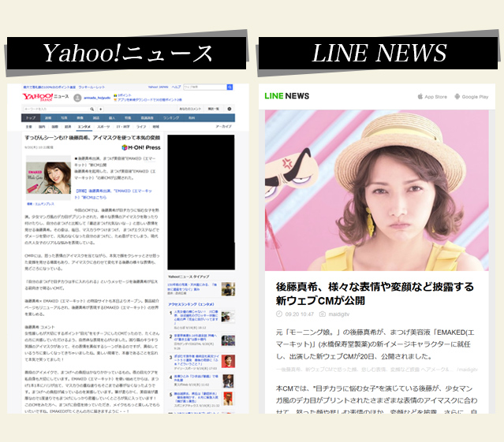Click the black advertisement box in Yahoo sidebar
Image resolution: width=504 pixels, height=442 pixels.
click(201, 202)
